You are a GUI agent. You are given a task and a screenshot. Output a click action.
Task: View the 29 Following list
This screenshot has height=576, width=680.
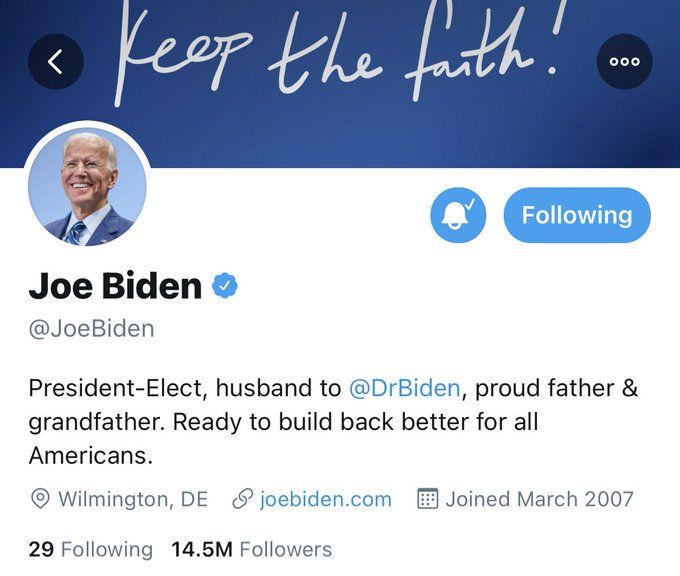91,549
